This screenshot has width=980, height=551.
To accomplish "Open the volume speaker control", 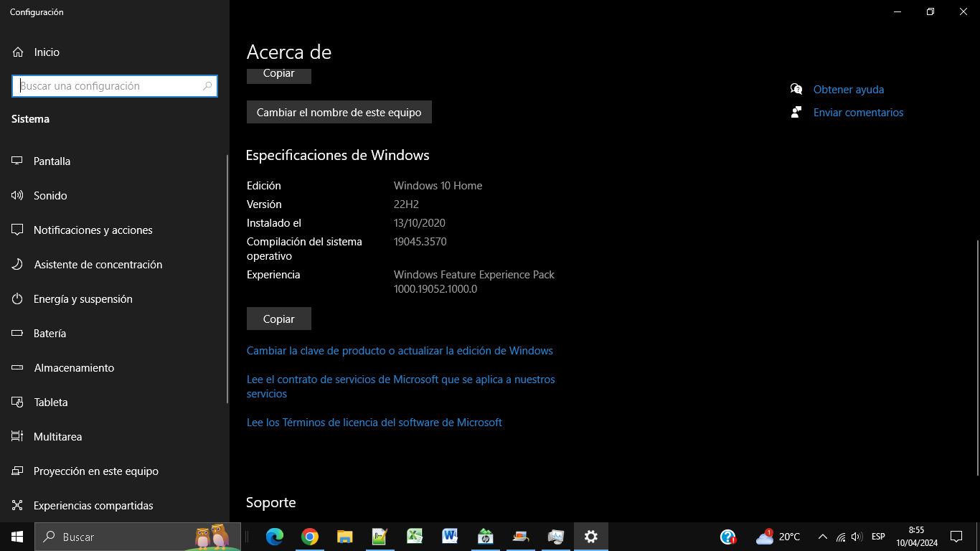I will click(856, 537).
